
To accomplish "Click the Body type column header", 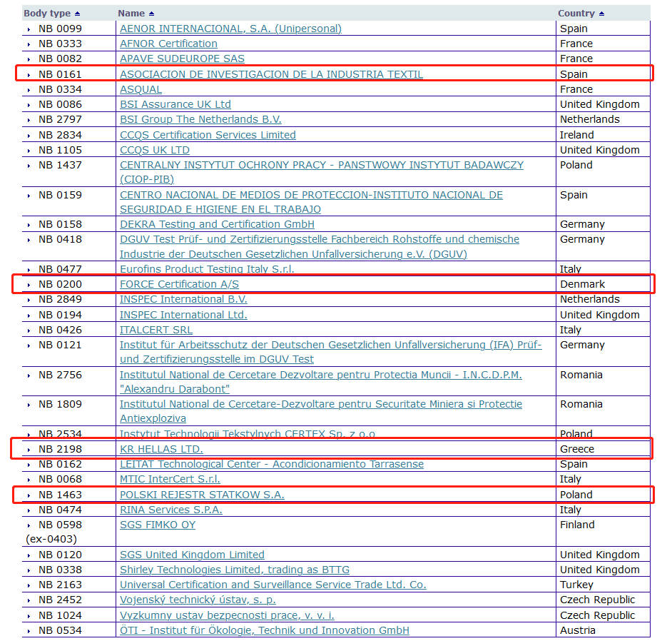I will click(47, 14).
